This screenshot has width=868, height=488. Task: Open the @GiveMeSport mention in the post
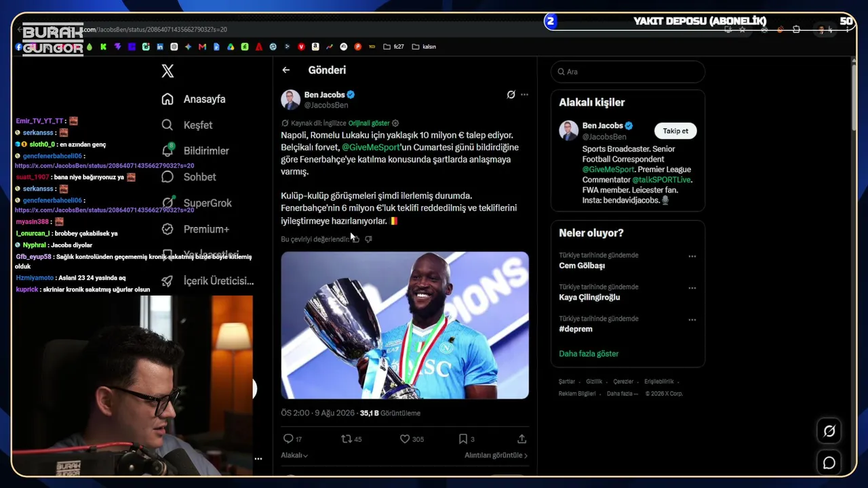click(371, 147)
